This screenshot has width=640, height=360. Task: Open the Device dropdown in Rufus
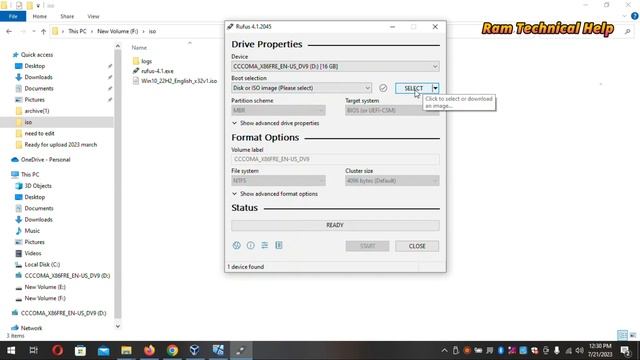click(x=335, y=67)
